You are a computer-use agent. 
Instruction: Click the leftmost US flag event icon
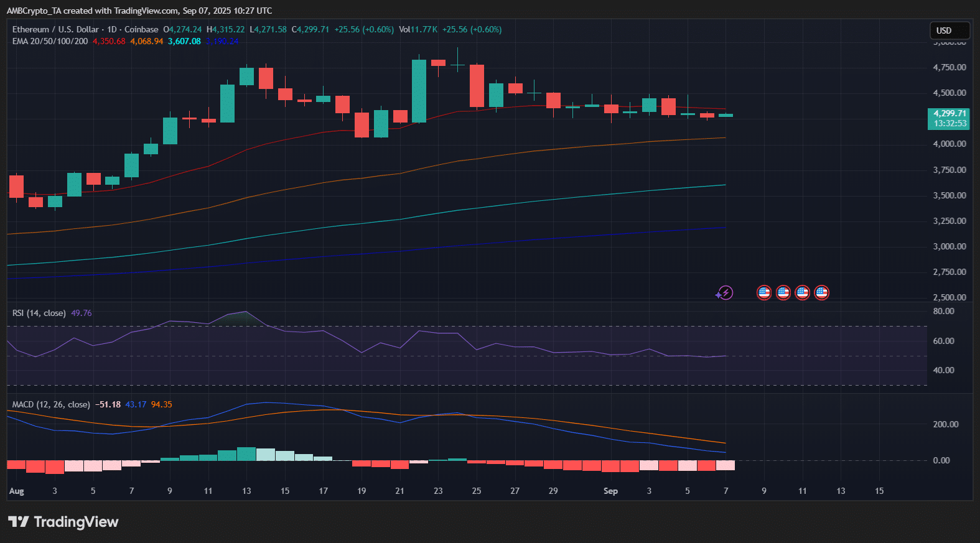[763, 292]
